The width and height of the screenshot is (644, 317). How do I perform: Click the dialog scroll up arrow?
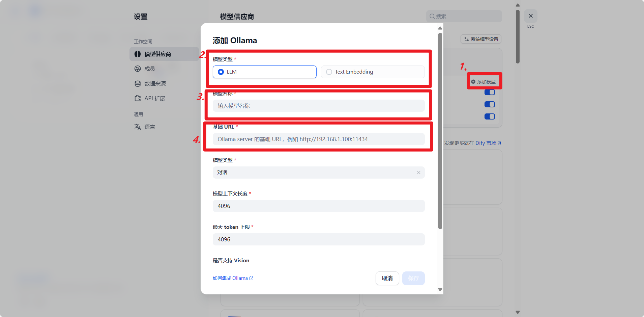440,28
